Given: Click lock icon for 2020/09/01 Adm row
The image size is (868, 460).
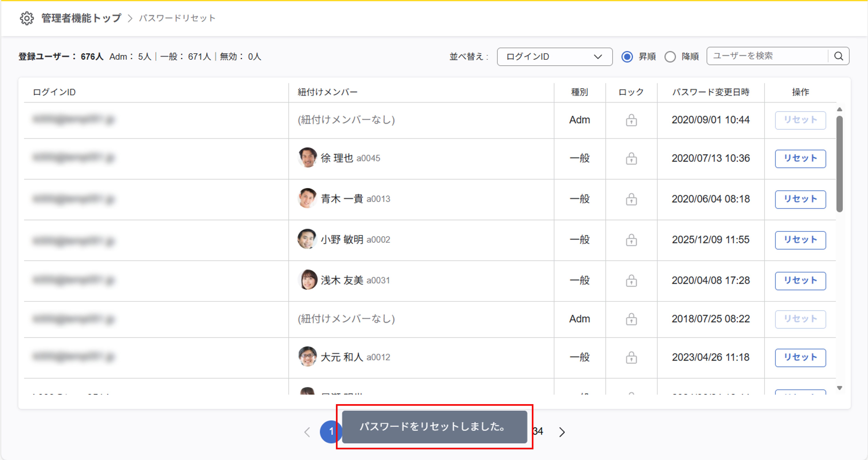Looking at the screenshot, I should [631, 120].
